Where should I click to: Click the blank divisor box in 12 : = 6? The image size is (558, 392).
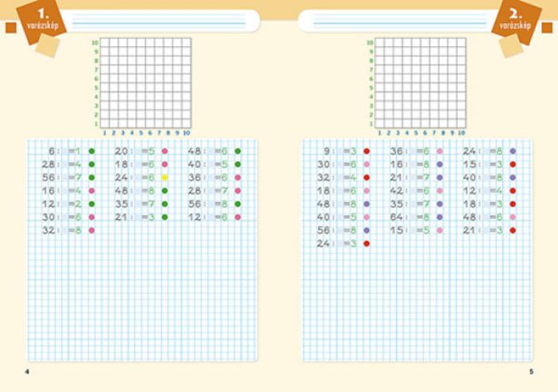pyautogui.click(x=210, y=217)
